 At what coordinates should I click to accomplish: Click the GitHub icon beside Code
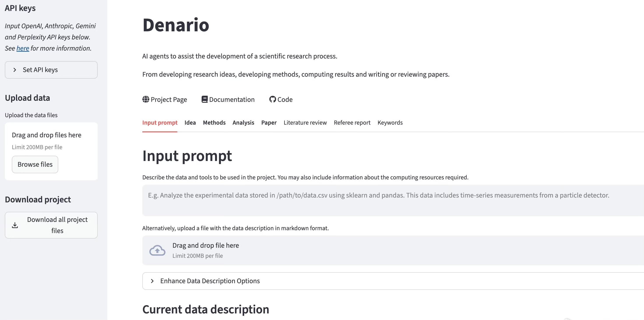click(x=272, y=99)
